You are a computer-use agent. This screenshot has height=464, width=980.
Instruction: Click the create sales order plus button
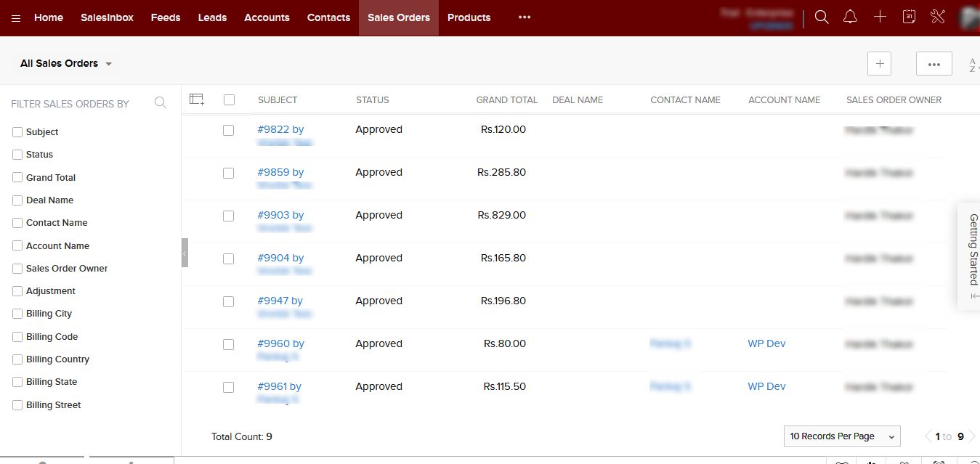point(880,63)
